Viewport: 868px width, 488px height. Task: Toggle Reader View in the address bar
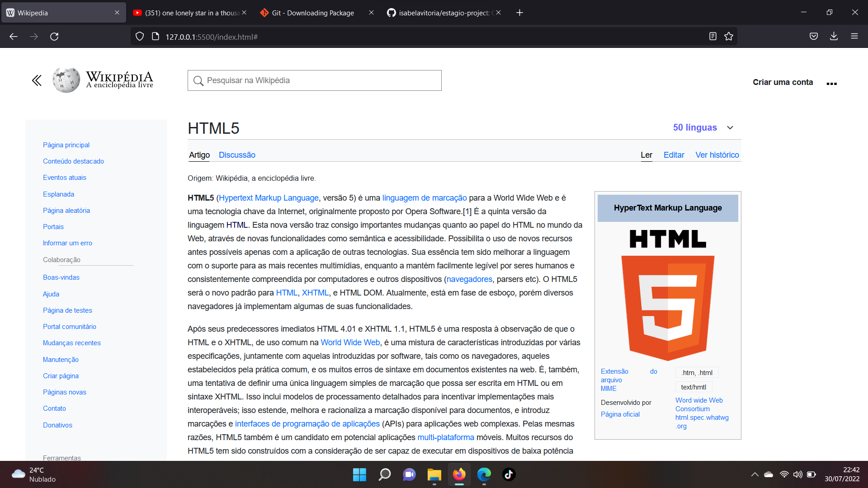click(x=713, y=36)
